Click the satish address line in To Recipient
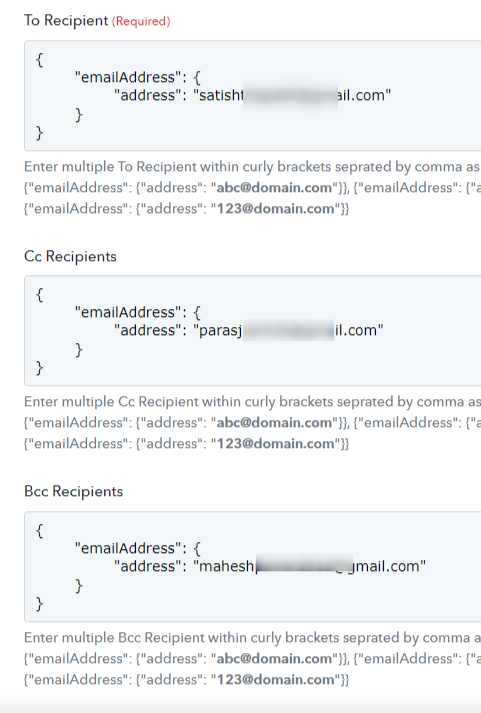Viewport: 481px width, 713px height. 252,95
